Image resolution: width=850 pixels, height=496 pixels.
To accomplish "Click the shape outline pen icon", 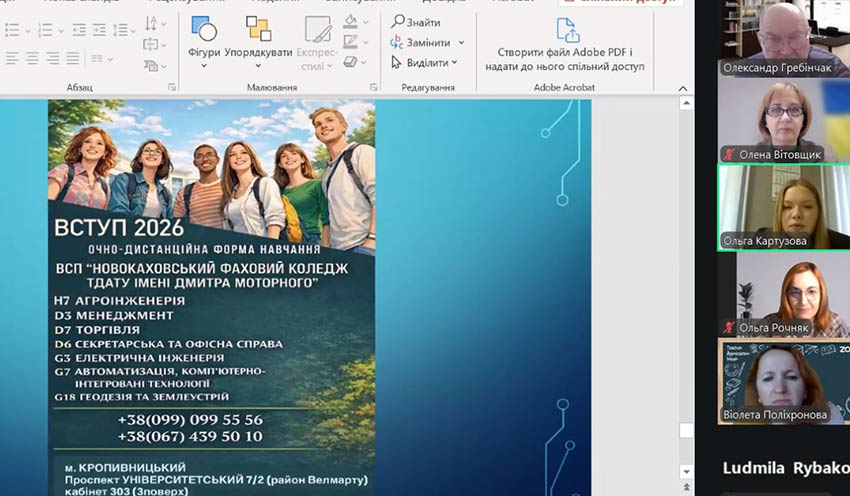I will [x=350, y=41].
